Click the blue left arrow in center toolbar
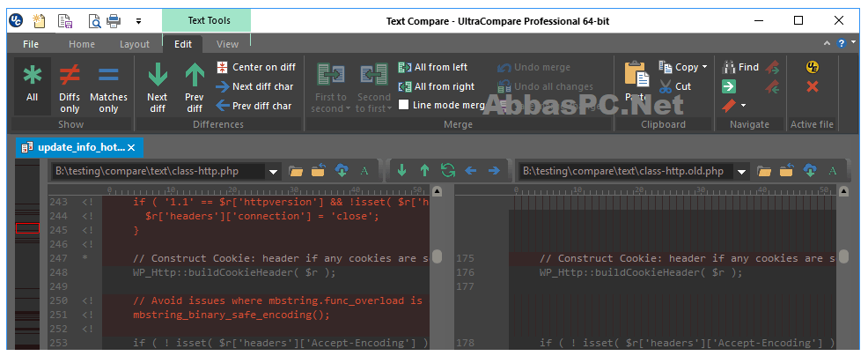 471,171
